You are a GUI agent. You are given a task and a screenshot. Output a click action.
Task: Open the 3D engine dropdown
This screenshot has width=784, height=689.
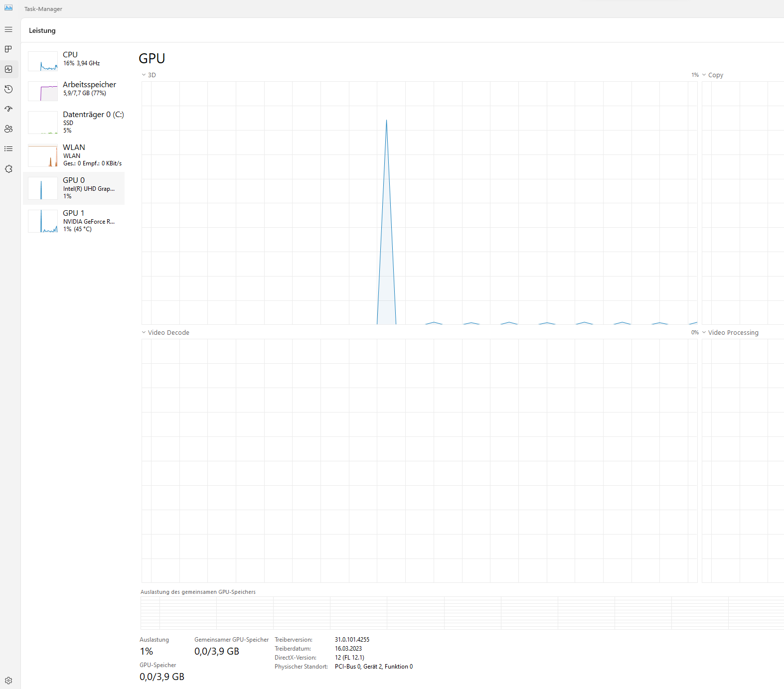pos(149,75)
